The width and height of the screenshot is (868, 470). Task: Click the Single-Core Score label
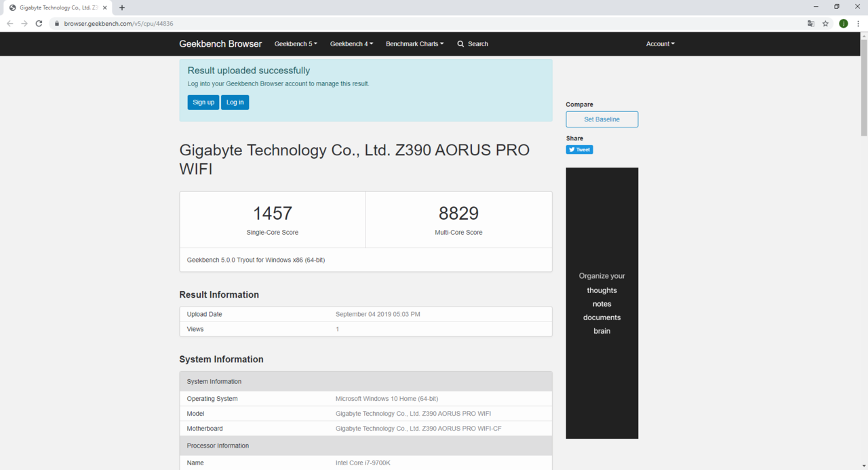pyautogui.click(x=273, y=233)
